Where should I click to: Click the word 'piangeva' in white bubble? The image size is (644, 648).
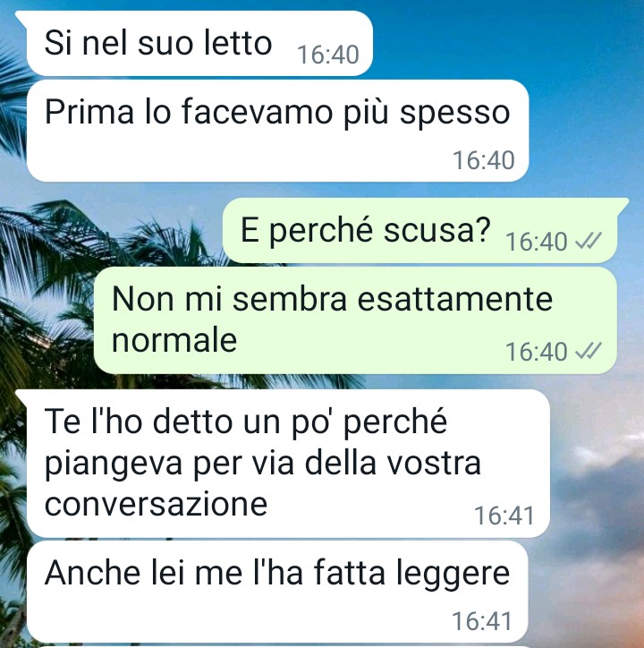click(x=114, y=464)
